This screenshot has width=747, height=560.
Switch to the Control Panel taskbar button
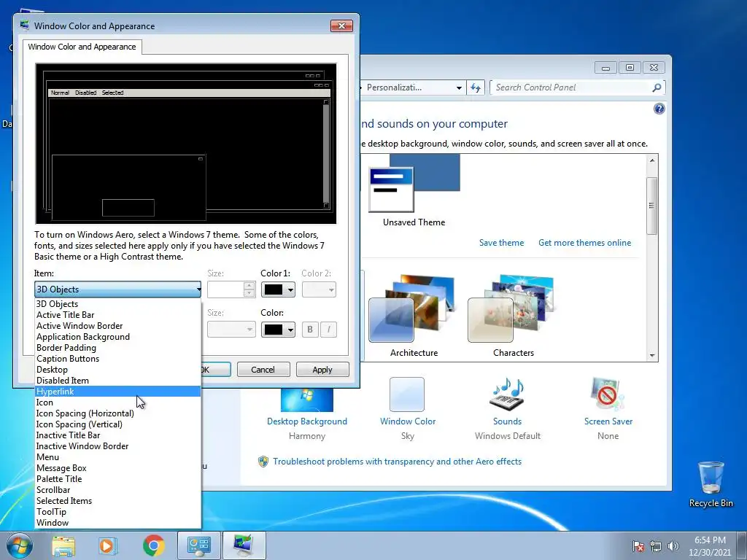pyautogui.click(x=198, y=545)
